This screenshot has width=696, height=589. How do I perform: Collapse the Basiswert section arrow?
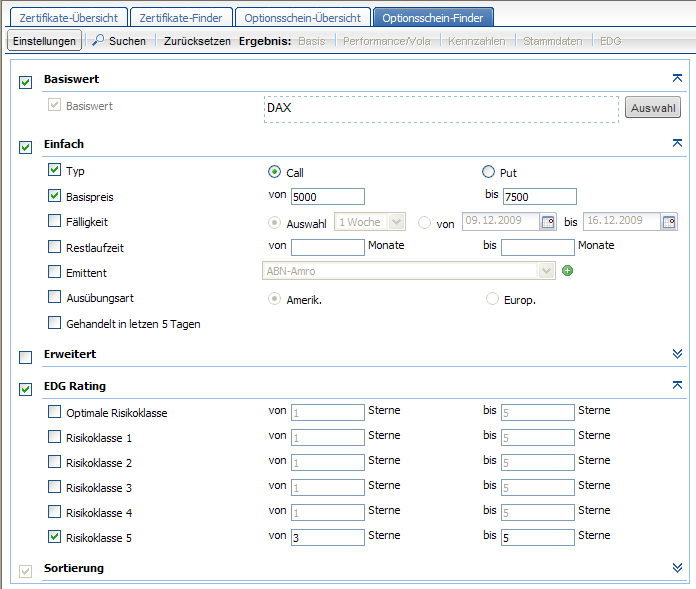677,78
